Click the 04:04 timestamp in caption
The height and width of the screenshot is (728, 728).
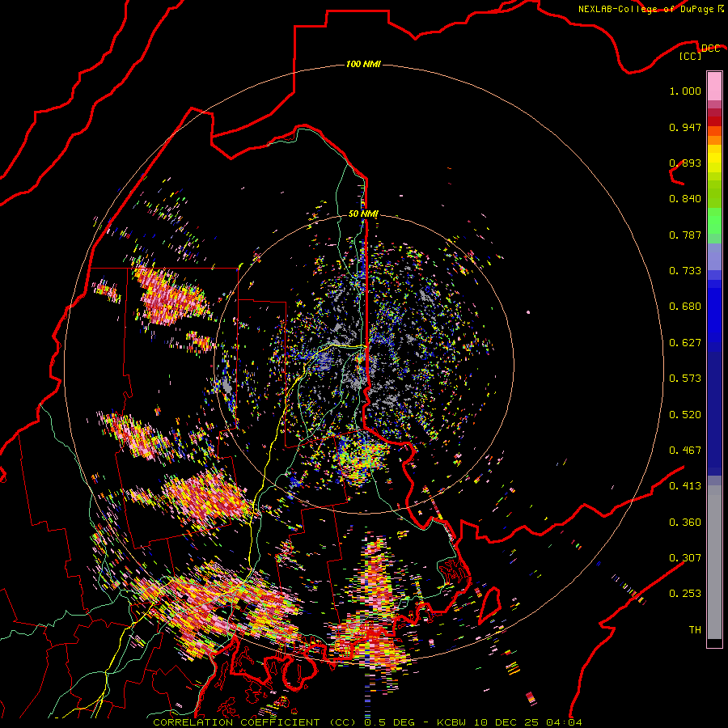click(x=564, y=722)
